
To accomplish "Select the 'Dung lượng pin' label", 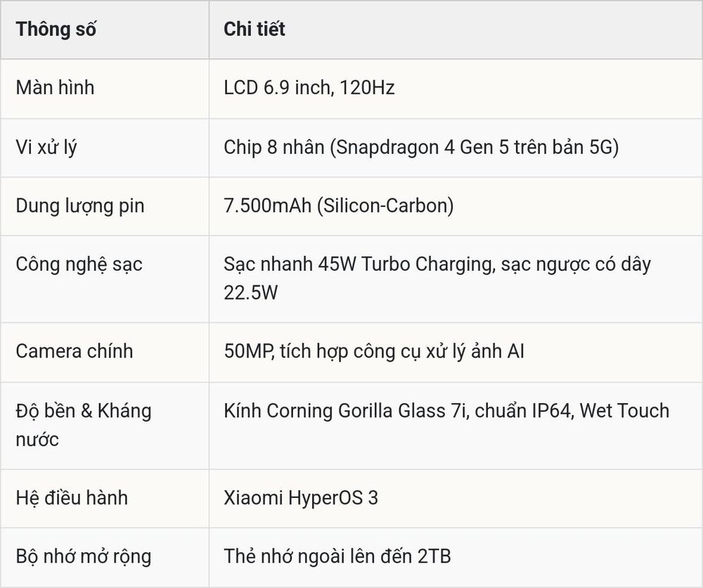I will pyautogui.click(x=80, y=206).
